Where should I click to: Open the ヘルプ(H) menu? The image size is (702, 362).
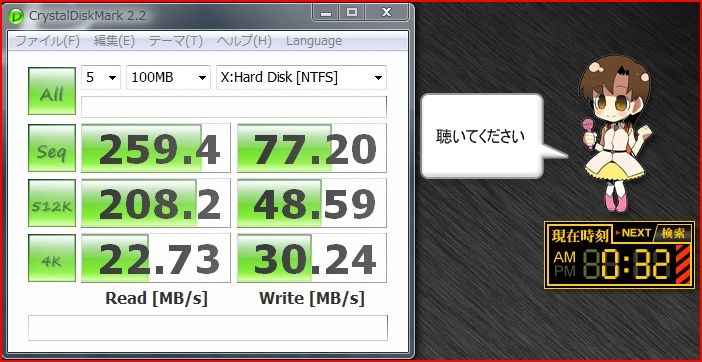[244, 41]
